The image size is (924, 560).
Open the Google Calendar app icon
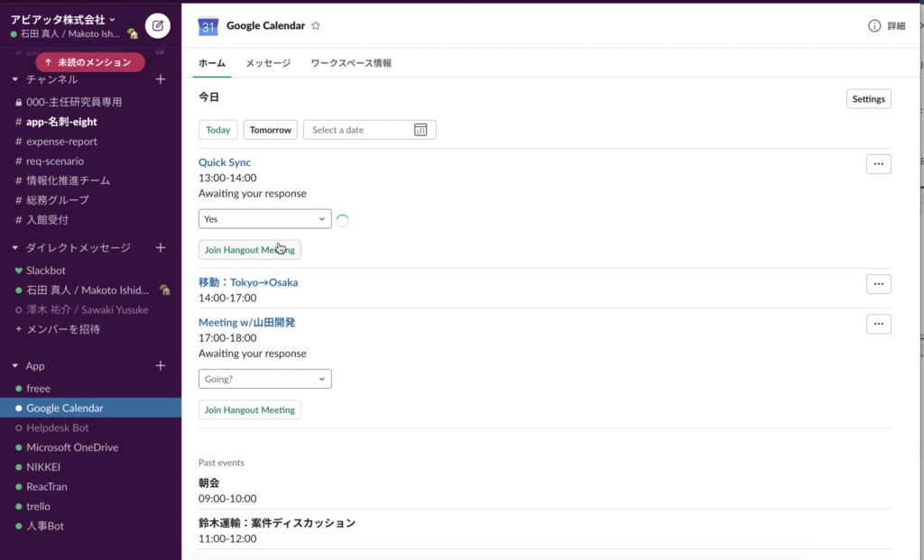208,26
